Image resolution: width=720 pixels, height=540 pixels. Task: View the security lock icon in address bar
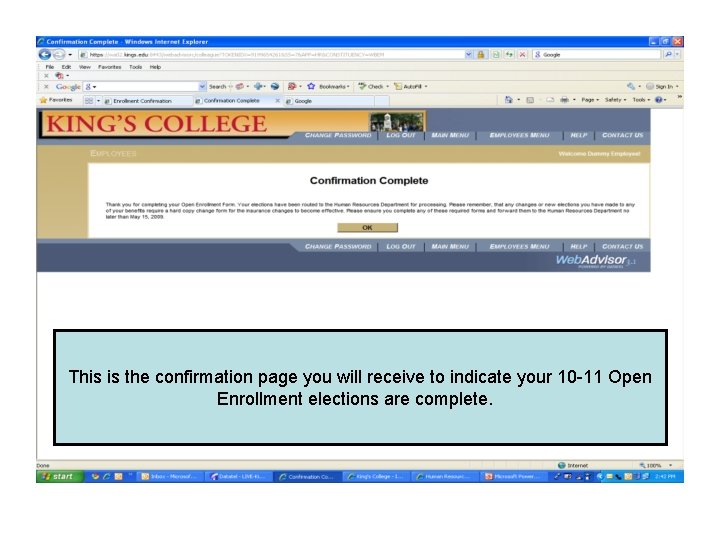click(481, 55)
